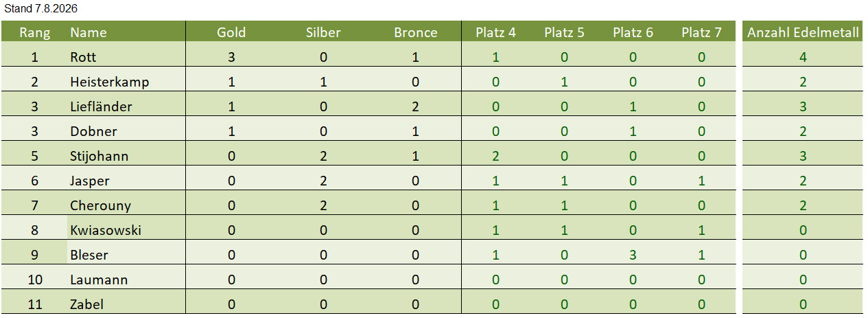Viewport: 868px width, 318px height.
Task: Select the Kwiasowski name cell
Action: pyautogui.click(x=126, y=230)
